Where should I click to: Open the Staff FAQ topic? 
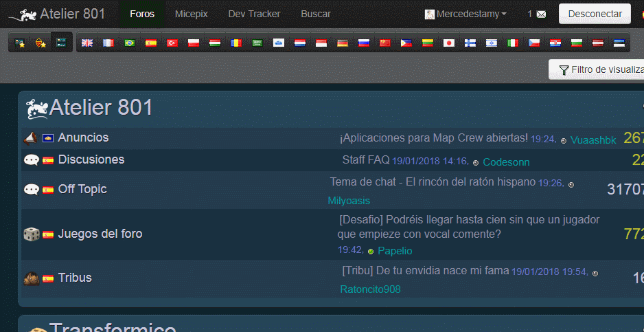366,160
